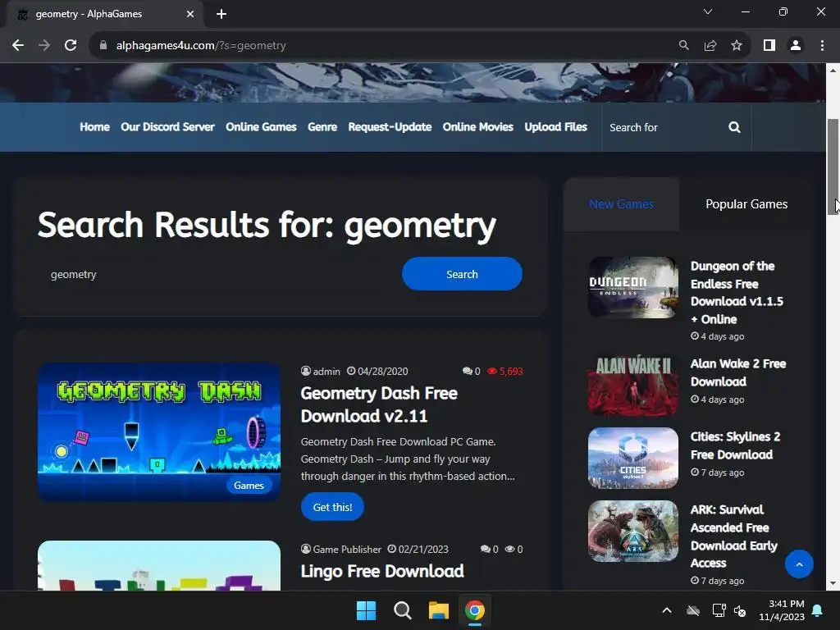This screenshot has height=630, width=840.
Task: Go back to the previous page
Action: point(18,46)
